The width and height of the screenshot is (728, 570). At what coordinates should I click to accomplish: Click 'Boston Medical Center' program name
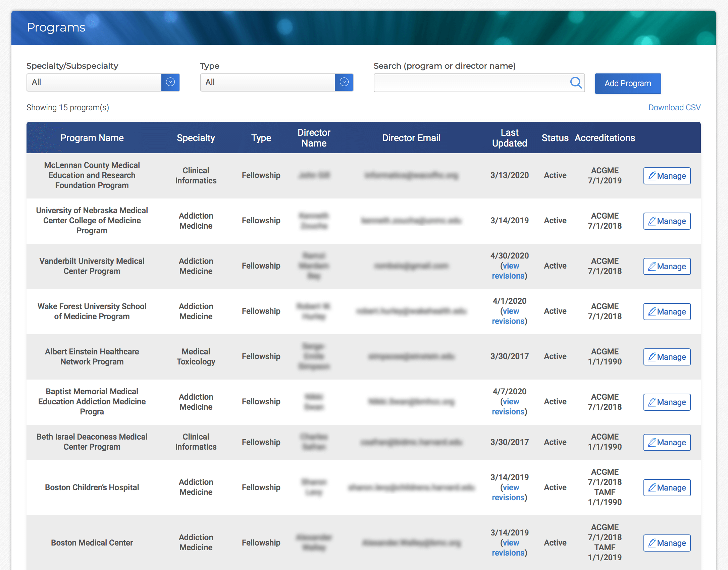pyautogui.click(x=92, y=543)
